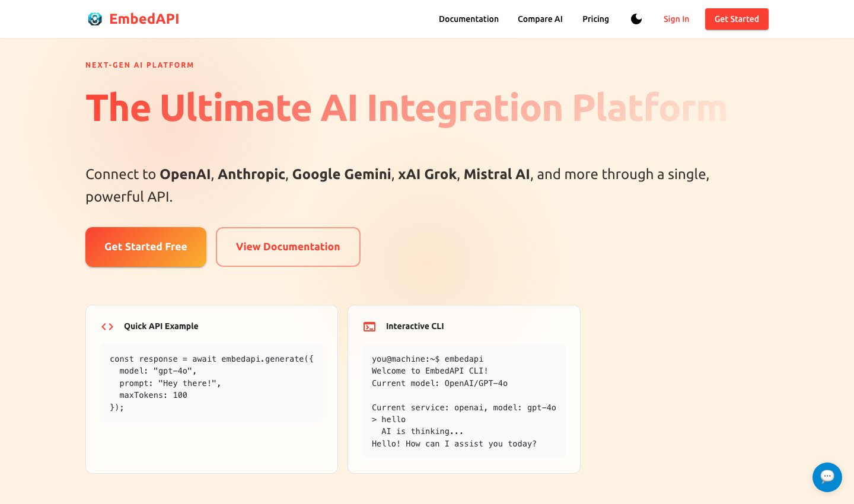
Task: Select the Interactive CLI heading
Action: (x=415, y=326)
